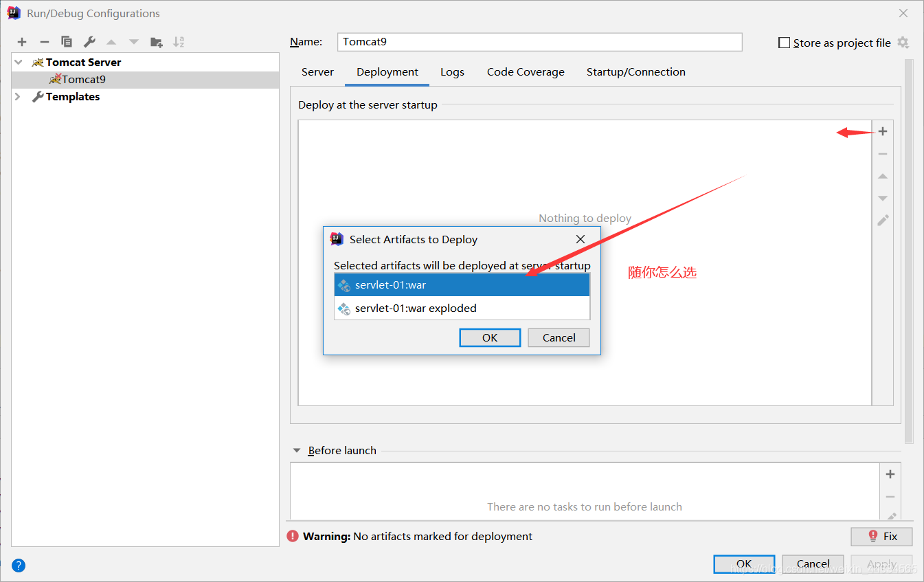The image size is (924, 582).
Task: Click the Tomcat Server cat icon
Action: (38, 62)
